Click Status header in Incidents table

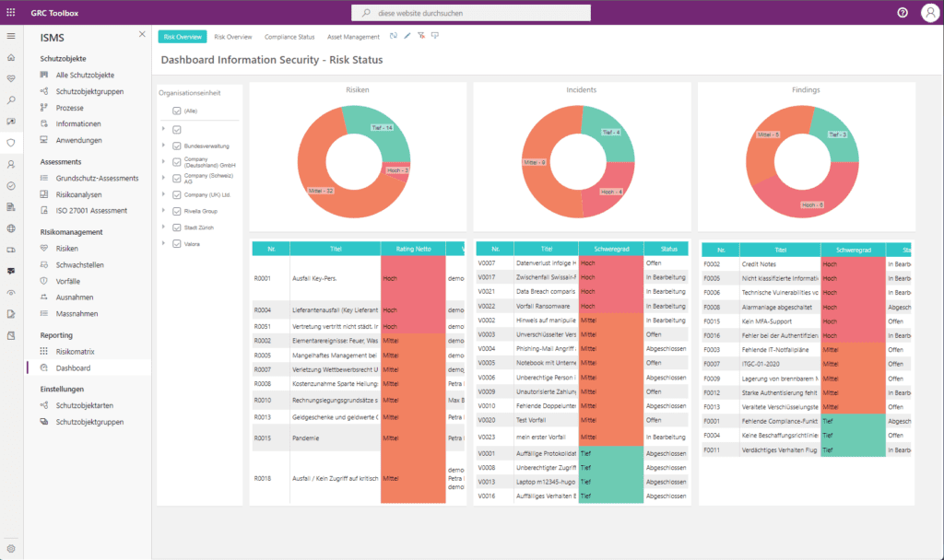(x=668, y=249)
